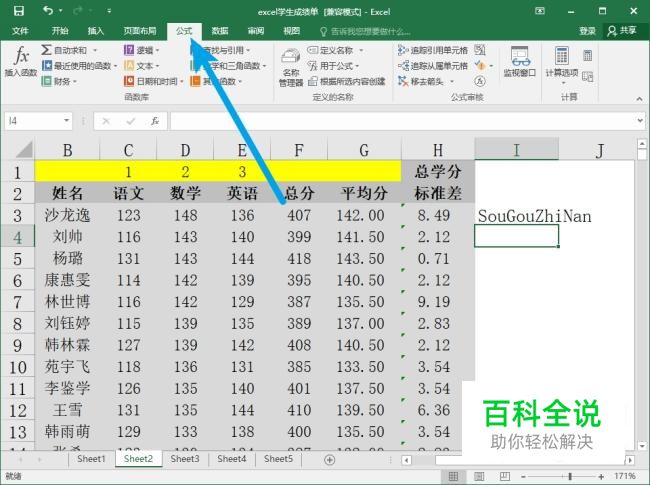Expand the Define Name dropdown arrow
The image size is (650, 485).
tap(361, 51)
